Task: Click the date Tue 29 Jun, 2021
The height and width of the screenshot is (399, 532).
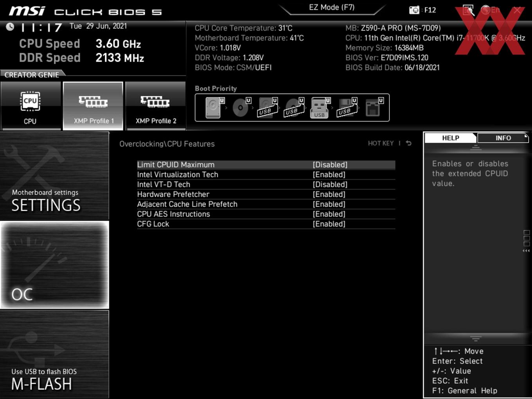Action: 98,26
